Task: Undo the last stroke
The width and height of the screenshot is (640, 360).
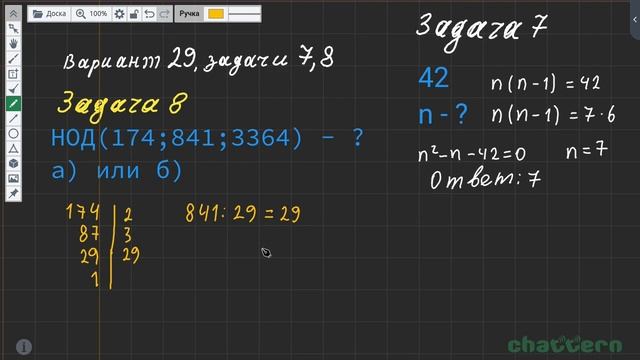Action: coord(149,14)
